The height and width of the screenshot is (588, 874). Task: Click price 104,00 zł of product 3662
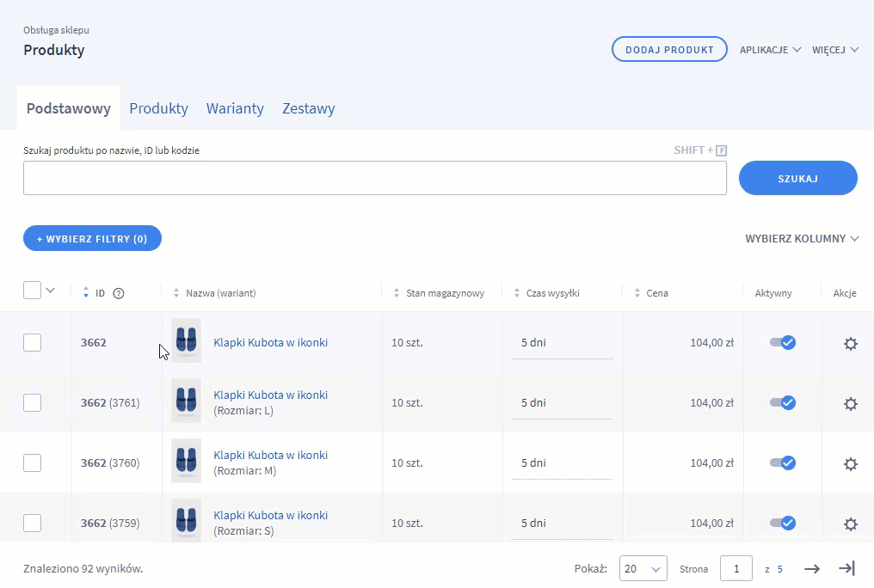tap(711, 342)
